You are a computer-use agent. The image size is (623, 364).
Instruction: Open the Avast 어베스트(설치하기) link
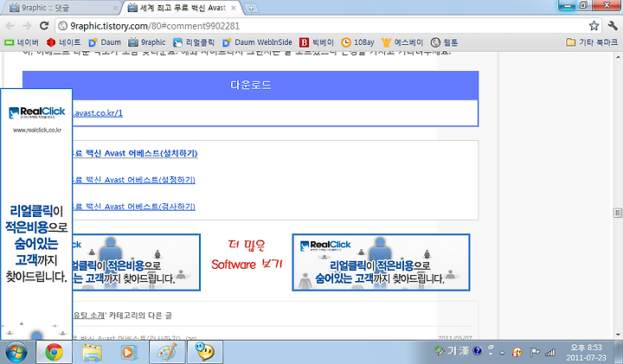(135, 153)
